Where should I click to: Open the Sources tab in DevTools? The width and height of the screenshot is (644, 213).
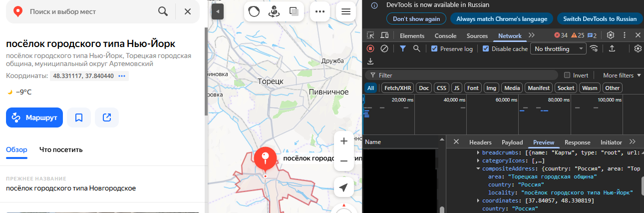pyautogui.click(x=477, y=36)
